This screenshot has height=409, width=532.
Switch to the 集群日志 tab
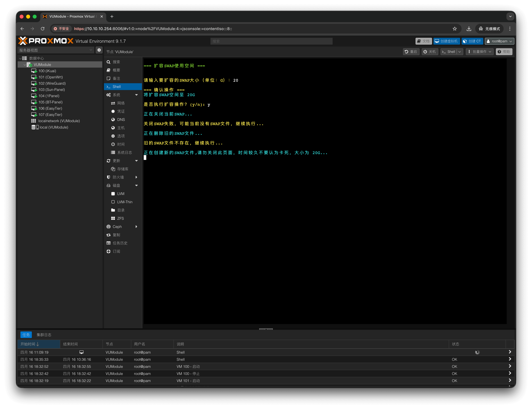[x=44, y=335]
